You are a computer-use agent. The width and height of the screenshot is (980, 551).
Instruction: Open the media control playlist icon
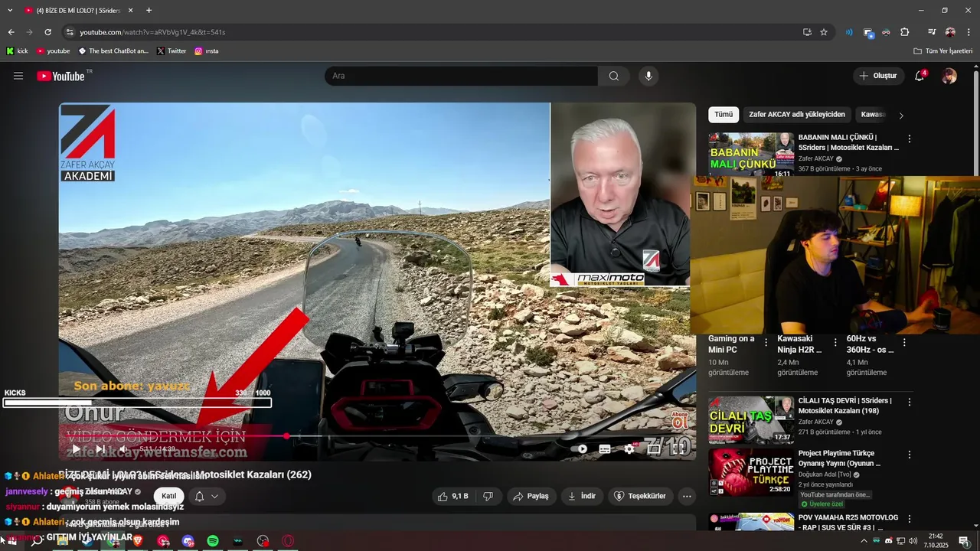pos(932,32)
